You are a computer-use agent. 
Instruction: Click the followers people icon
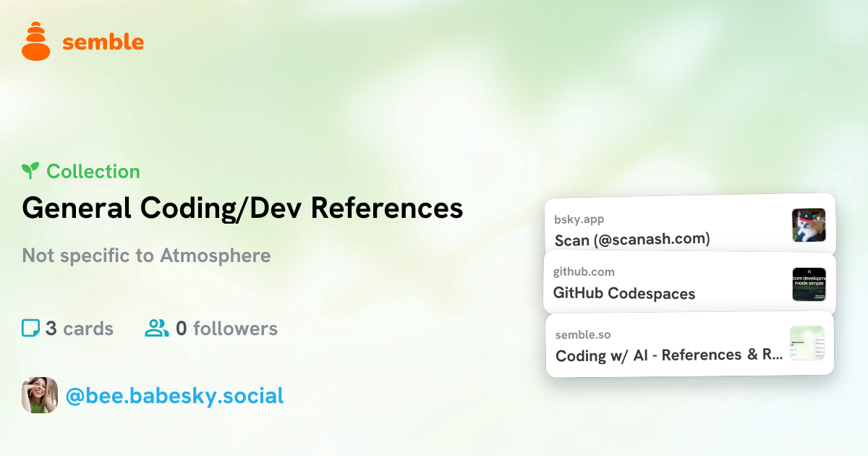point(156,329)
